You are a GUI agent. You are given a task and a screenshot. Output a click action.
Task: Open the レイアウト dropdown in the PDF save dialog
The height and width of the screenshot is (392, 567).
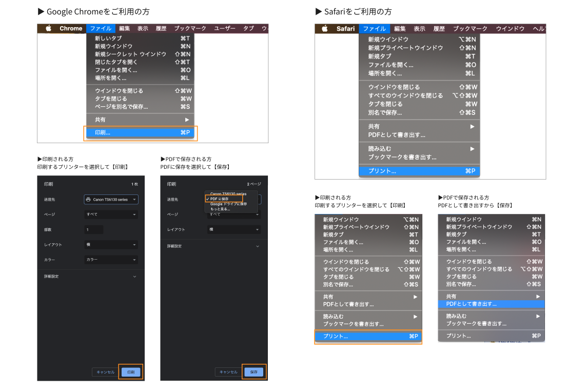[x=234, y=230]
